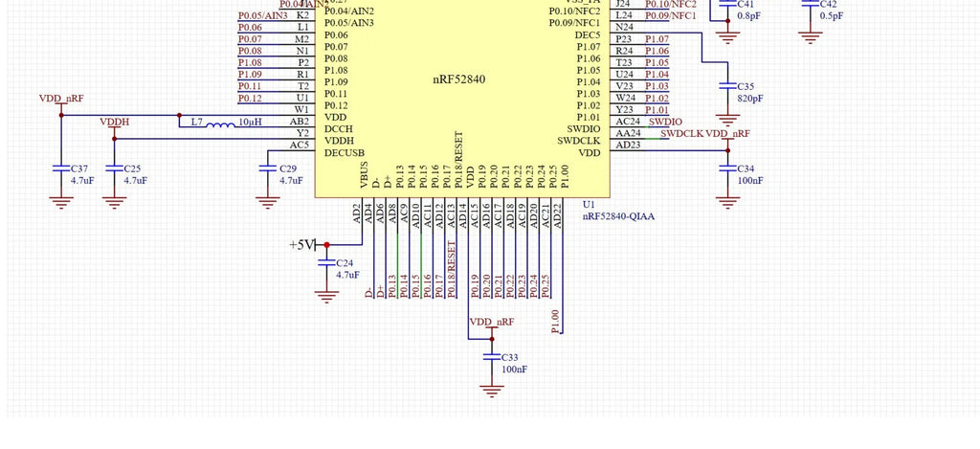Viewport: 980px width, 449px height.
Task: Select the C42 capacitor designator
Action: (829, 4)
